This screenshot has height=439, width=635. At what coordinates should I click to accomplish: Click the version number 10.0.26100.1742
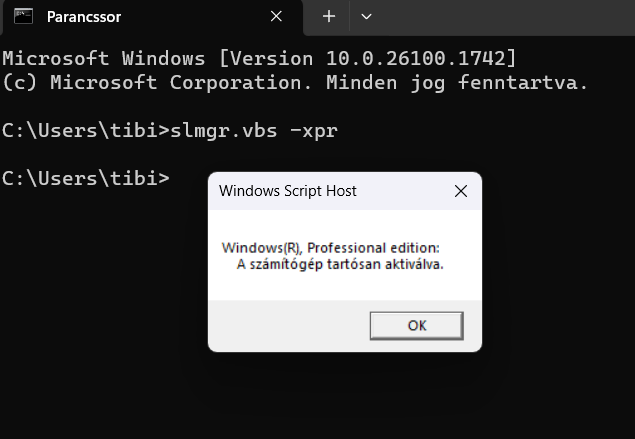[x=416, y=59]
